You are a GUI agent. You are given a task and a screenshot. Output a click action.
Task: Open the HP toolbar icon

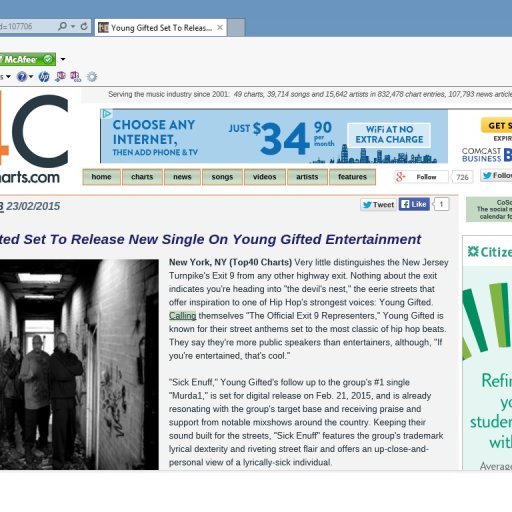click(44, 77)
